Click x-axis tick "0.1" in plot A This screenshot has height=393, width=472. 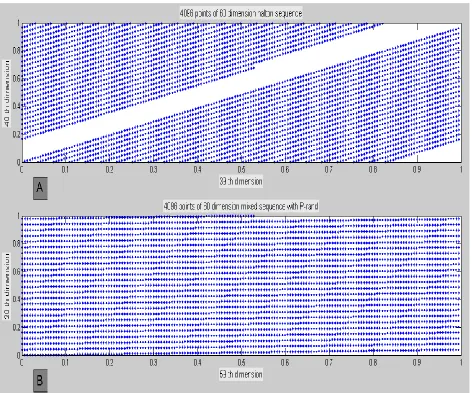65,170
